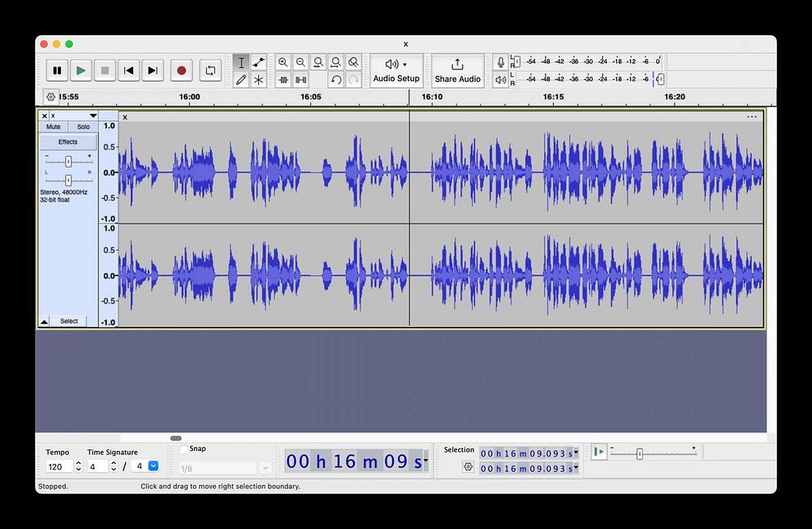This screenshot has height=529, width=812.
Task: Click the track gain slider
Action: 68,162
